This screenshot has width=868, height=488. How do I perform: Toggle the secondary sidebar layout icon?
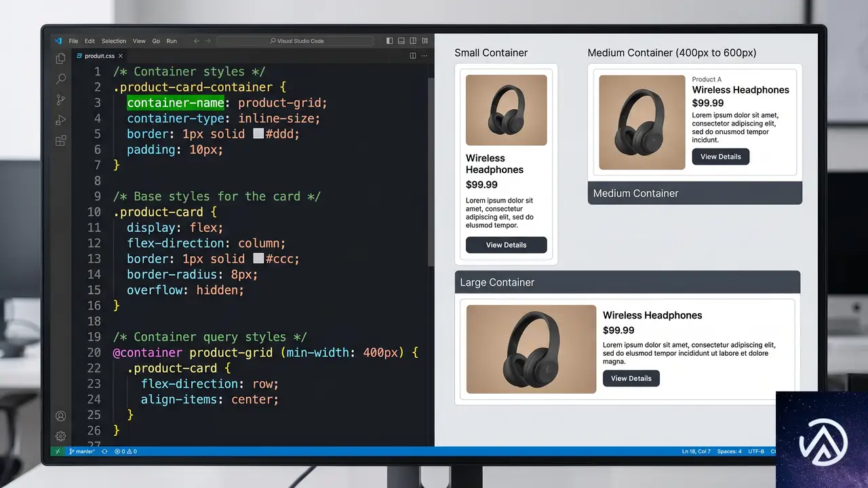(x=413, y=41)
